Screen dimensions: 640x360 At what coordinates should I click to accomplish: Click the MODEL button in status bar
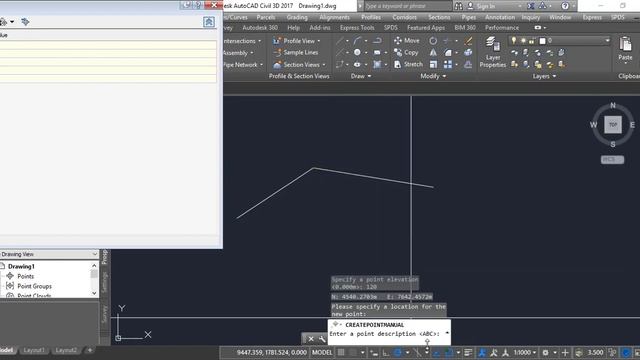click(x=322, y=352)
